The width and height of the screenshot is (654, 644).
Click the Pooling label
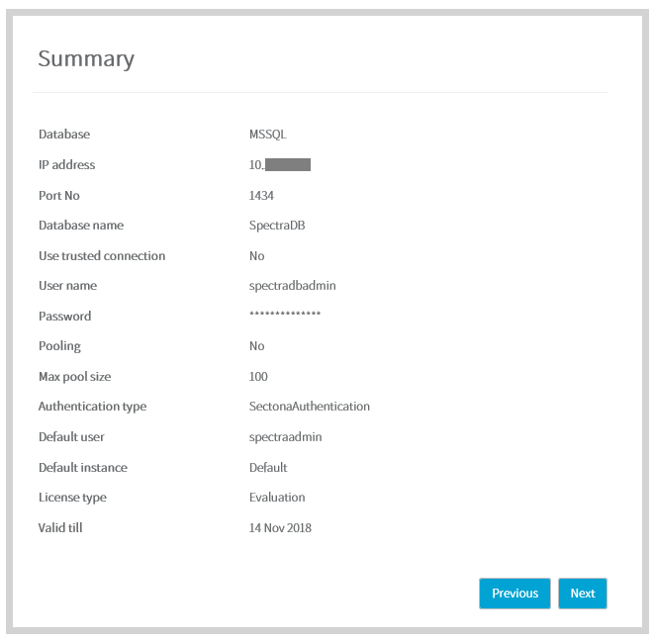coord(59,346)
